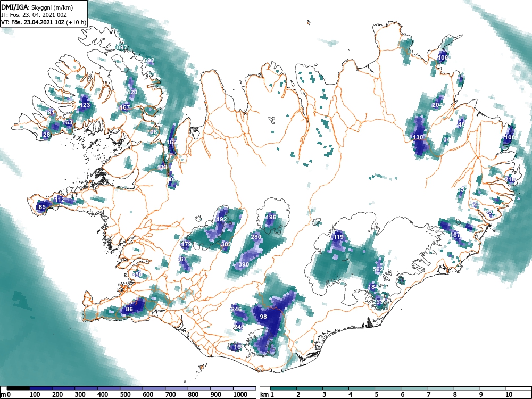Click the 897 visibility value label
Screen dimensions: 532x399
(x=121, y=47)
